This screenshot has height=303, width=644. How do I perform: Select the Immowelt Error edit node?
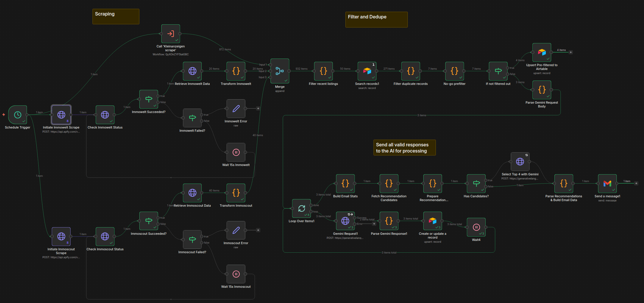point(236,109)
